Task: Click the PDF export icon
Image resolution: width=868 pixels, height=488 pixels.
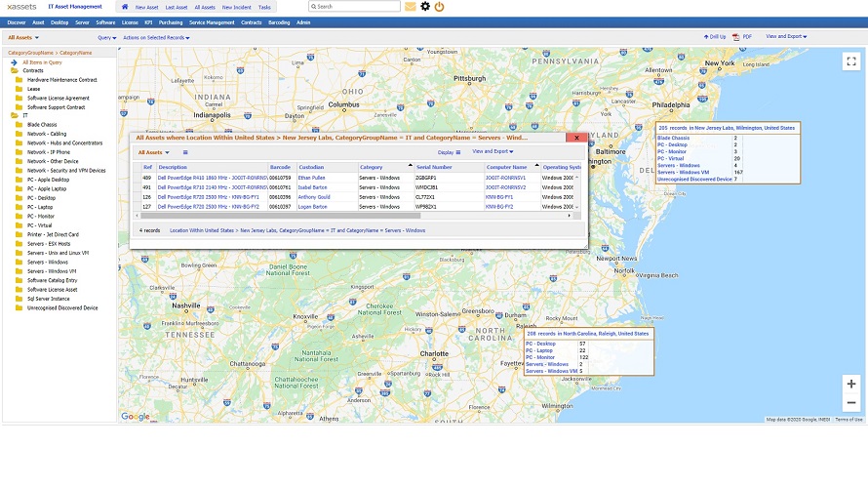Action: pos(741,36)
